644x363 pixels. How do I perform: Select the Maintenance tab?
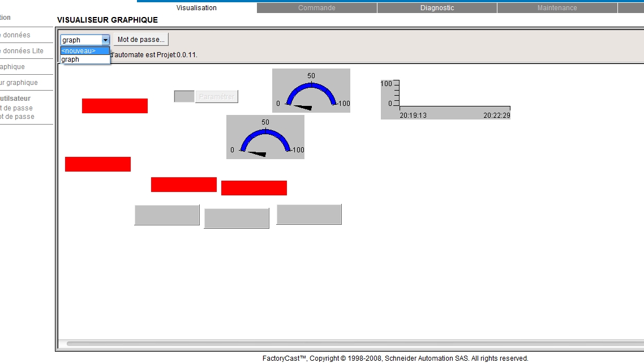[x=557, y=8]
